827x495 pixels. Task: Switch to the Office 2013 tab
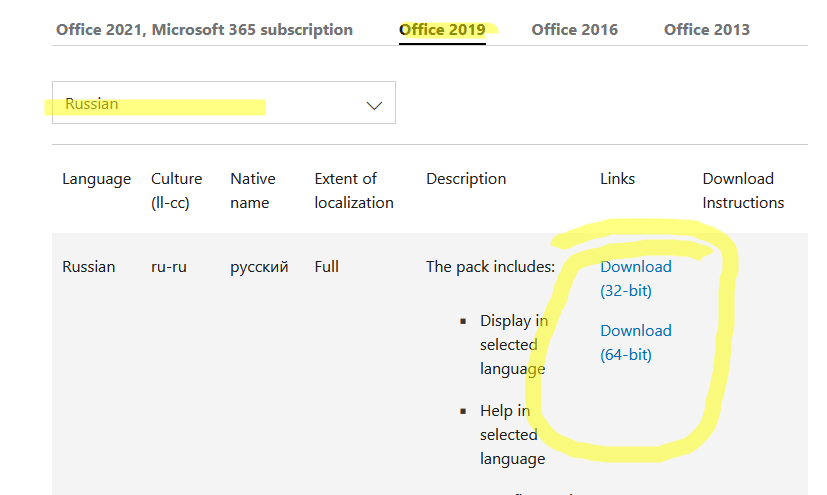707,30
